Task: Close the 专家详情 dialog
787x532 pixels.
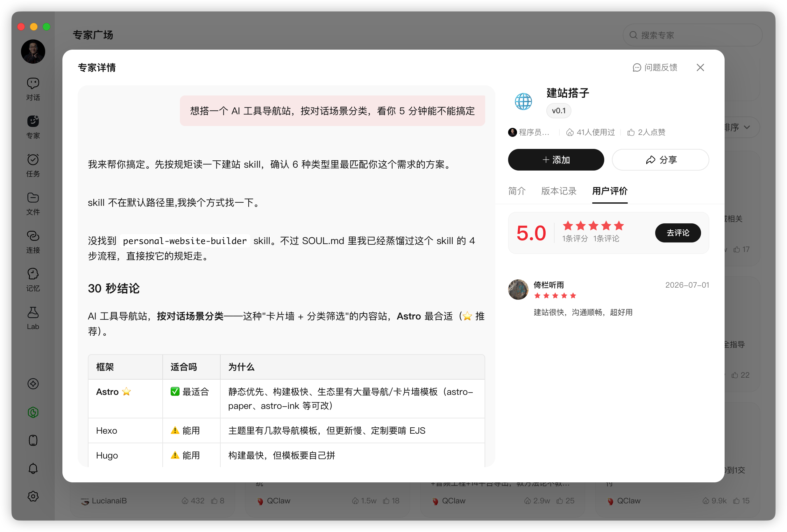Action: (x=700, y=67)
